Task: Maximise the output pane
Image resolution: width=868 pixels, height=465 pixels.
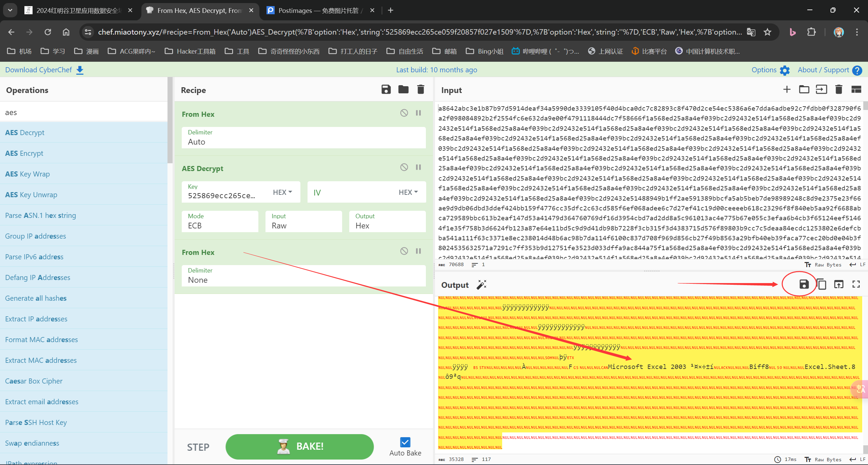Action: (856, 284)
